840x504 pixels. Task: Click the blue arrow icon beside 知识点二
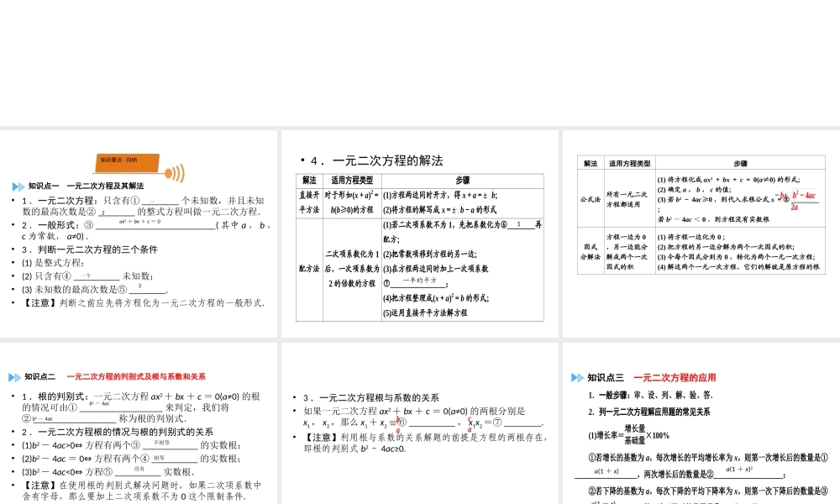tap(14, 377)
